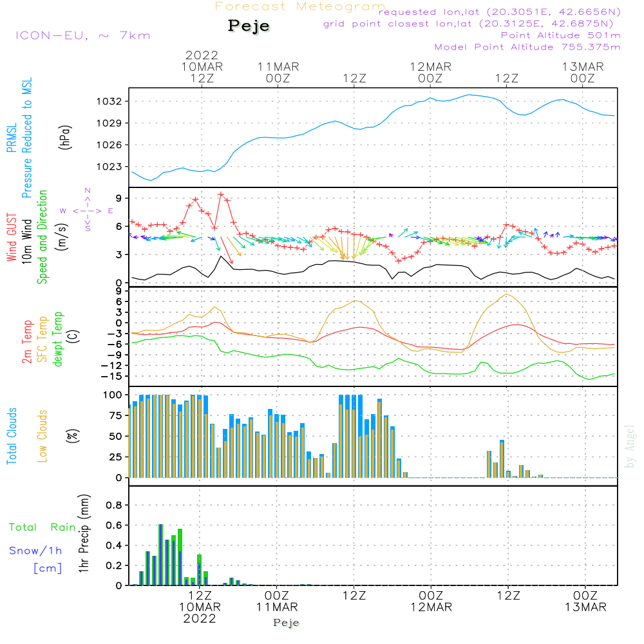This screenshot has height=644, width=644.
Task: Click the "Model Point Altitude 755.375m" text
Action: 527,47
